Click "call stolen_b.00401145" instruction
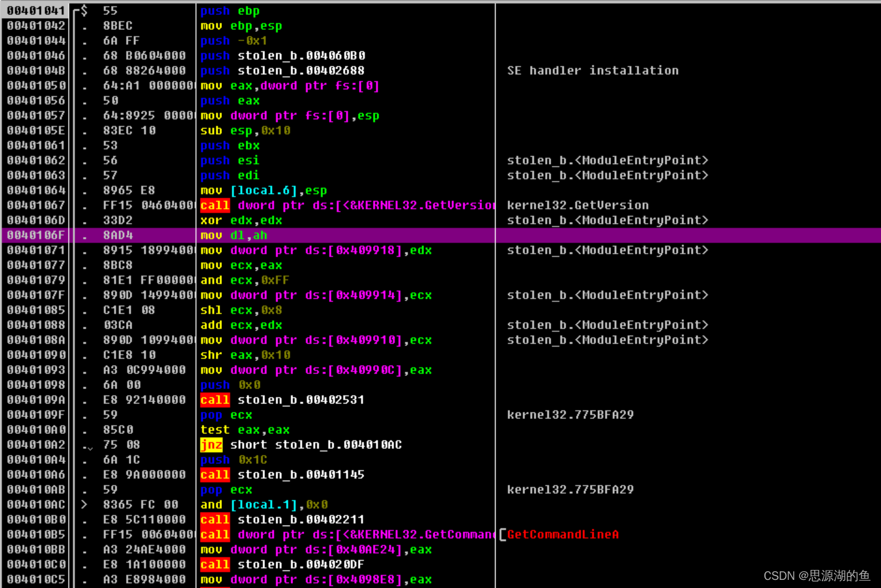The width and height of the screenshot is (881, 588). (x=282, y=475)
